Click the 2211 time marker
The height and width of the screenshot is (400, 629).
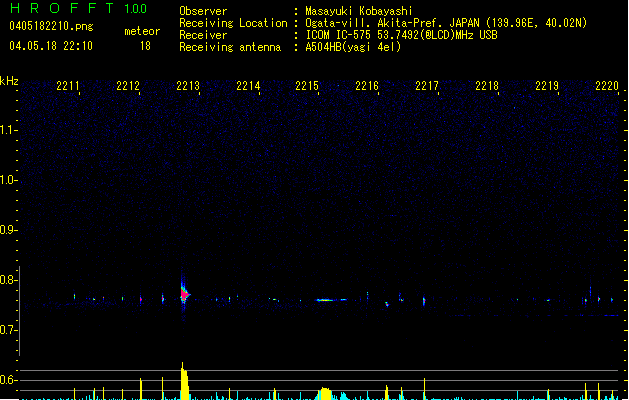point(68,86)
